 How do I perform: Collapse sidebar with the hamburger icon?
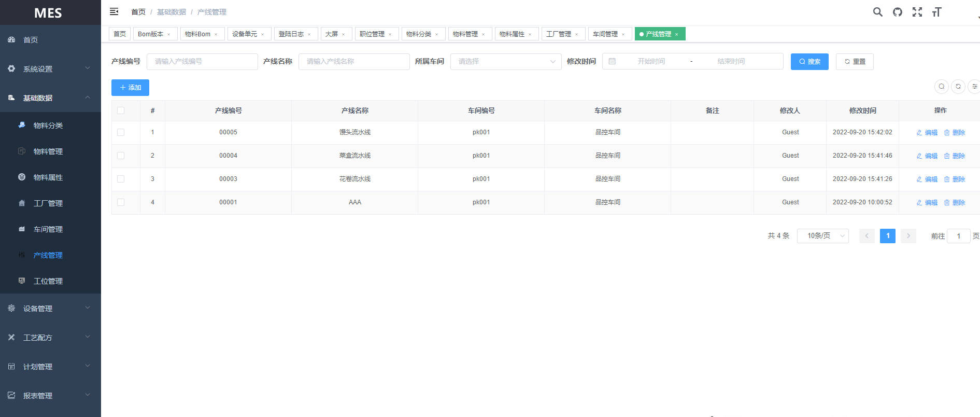click(114, 11)
